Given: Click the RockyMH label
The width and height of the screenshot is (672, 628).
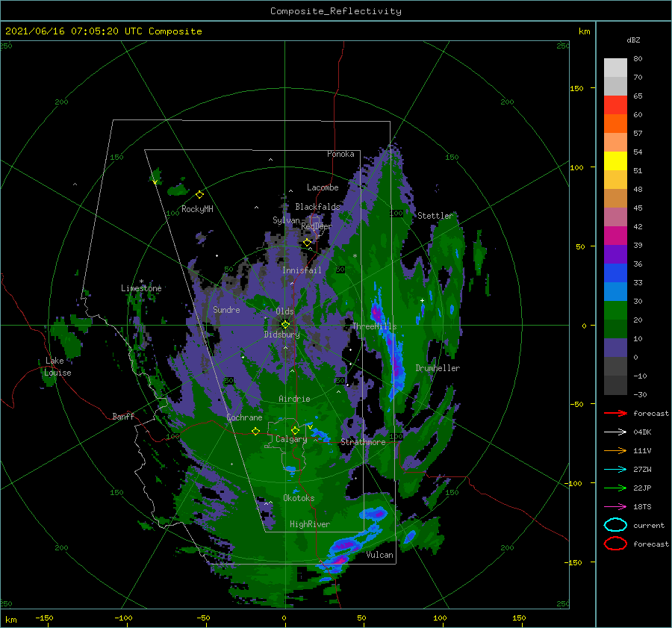Looking at the screenshot, I should (x=197, y=209).
